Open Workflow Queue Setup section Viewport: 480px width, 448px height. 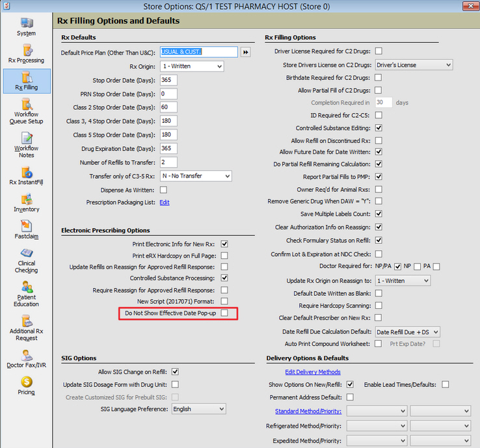coord(26,109)
